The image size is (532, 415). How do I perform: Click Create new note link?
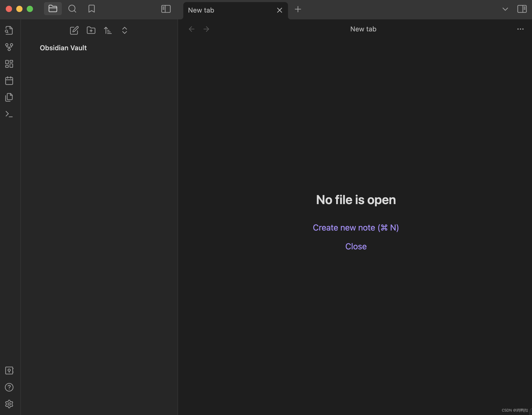[356, 228]
